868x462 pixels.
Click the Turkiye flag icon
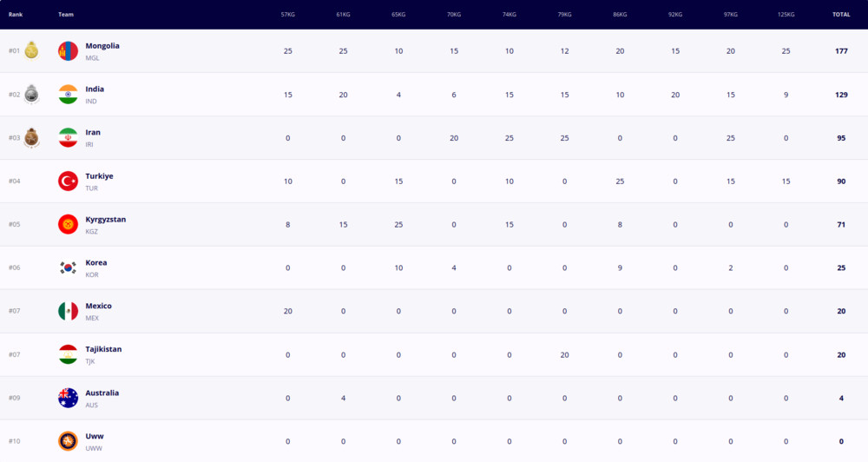(x=68, y=181)
